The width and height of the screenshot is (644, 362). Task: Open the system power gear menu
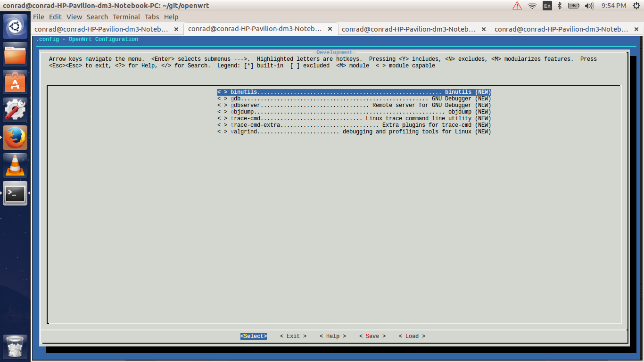636,6
